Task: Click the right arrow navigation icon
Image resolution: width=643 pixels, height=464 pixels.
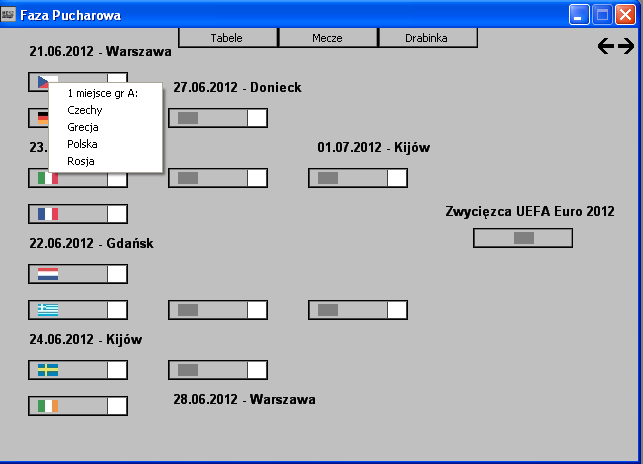Action: coord(626,46)
